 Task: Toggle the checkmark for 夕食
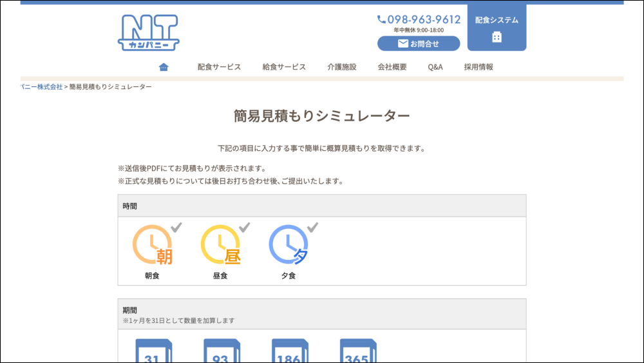click(x=313, y=227)
